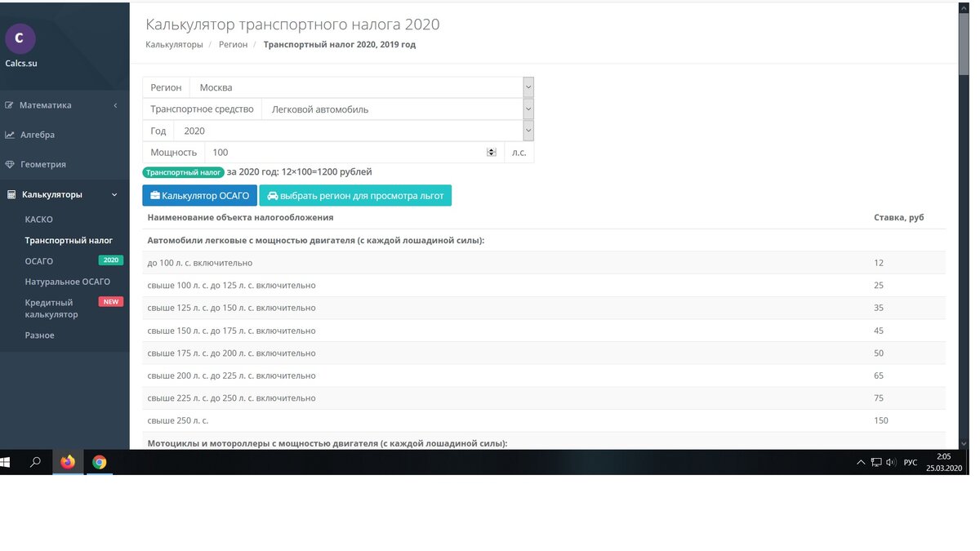Open ОСАГО from the sidebar menu
The height and width of the screenshot is (551, 980).
click(x=38, y=260)
